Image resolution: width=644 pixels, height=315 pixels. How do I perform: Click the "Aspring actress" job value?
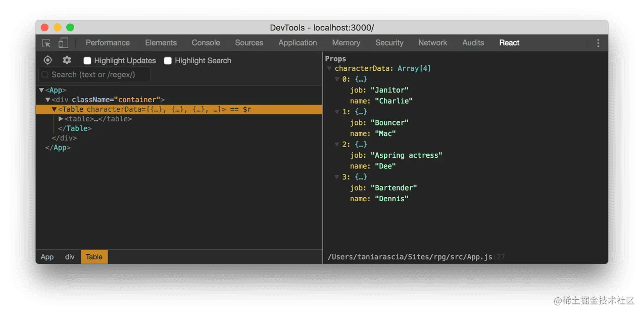point(407,155)
